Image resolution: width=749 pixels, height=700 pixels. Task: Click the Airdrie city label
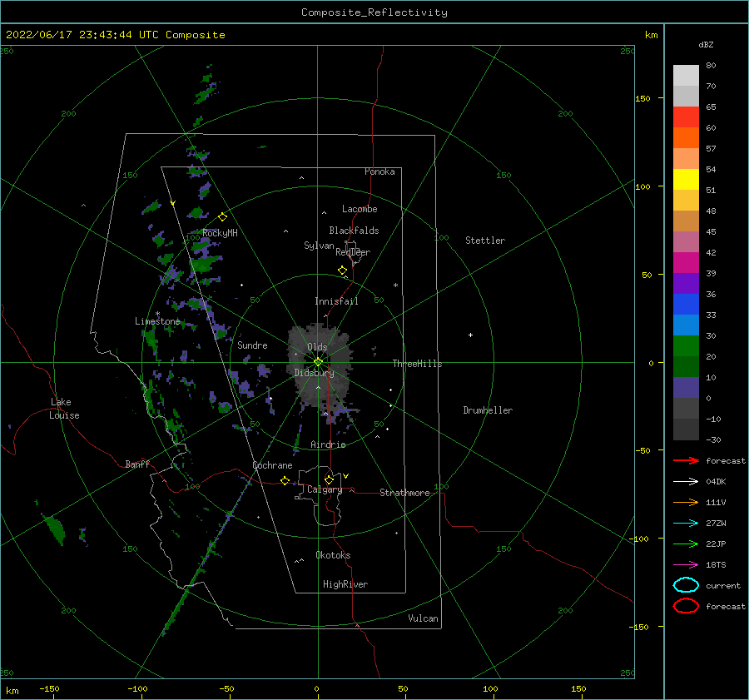pos(328,444)
